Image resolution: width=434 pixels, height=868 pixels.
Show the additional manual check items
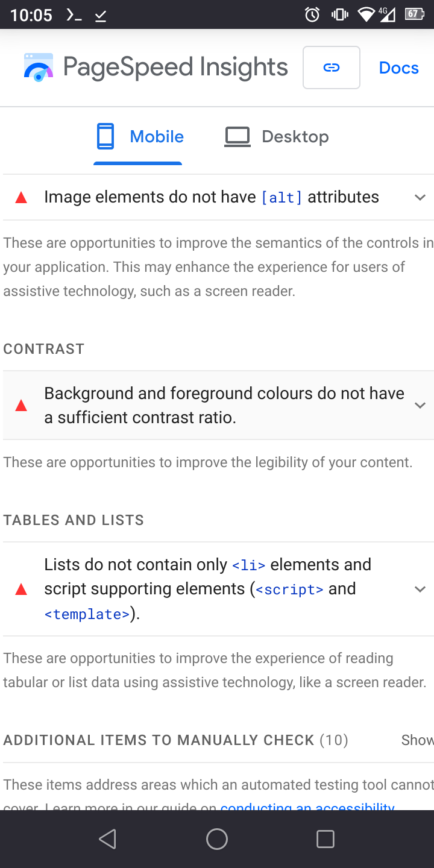pyautogui.click(x=417, y=740)
